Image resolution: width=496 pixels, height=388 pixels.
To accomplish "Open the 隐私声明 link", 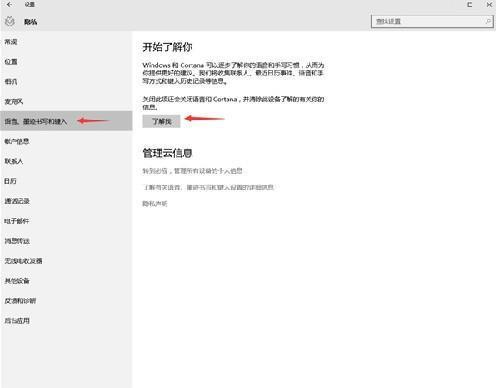I will tap(155, 203).
